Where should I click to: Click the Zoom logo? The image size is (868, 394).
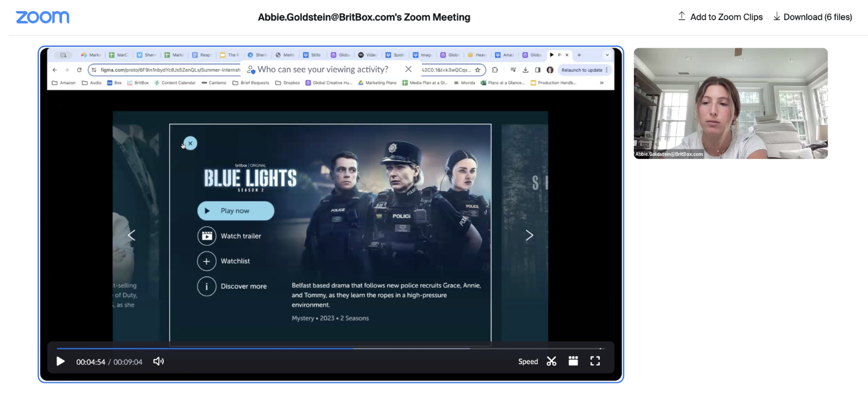[x=42, y=17]
